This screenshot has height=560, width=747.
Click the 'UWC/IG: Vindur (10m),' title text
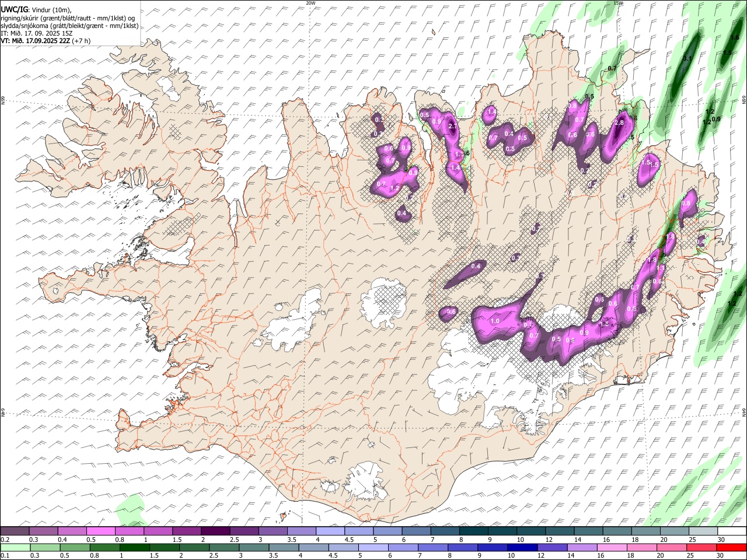pos(36,9)
